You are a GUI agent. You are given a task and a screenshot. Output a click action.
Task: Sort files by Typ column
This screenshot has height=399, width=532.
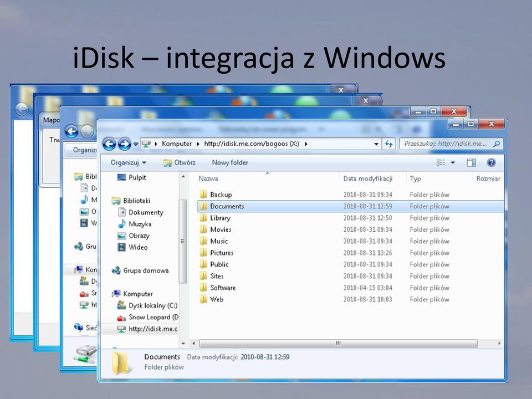coord(415,178)
